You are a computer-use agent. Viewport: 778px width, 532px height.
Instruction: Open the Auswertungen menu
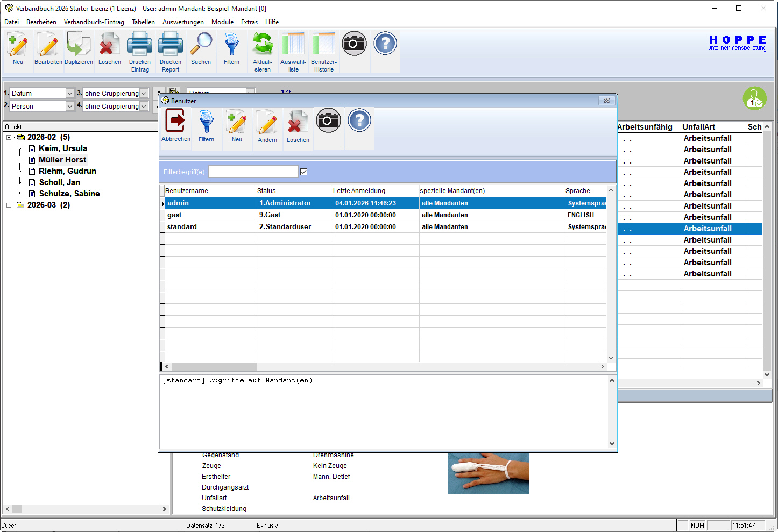183,22
